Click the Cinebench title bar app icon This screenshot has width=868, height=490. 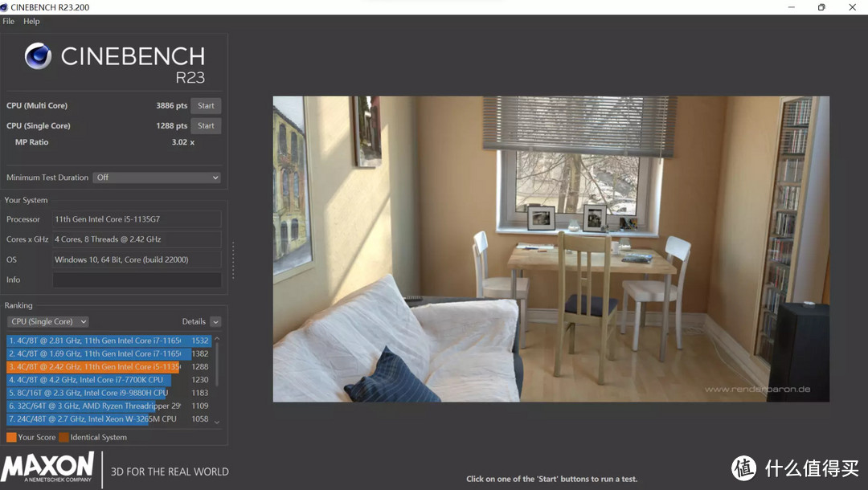(4, 7)
